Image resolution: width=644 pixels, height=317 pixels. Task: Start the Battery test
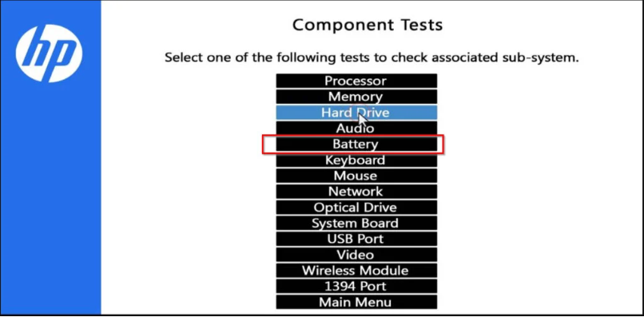356,145
